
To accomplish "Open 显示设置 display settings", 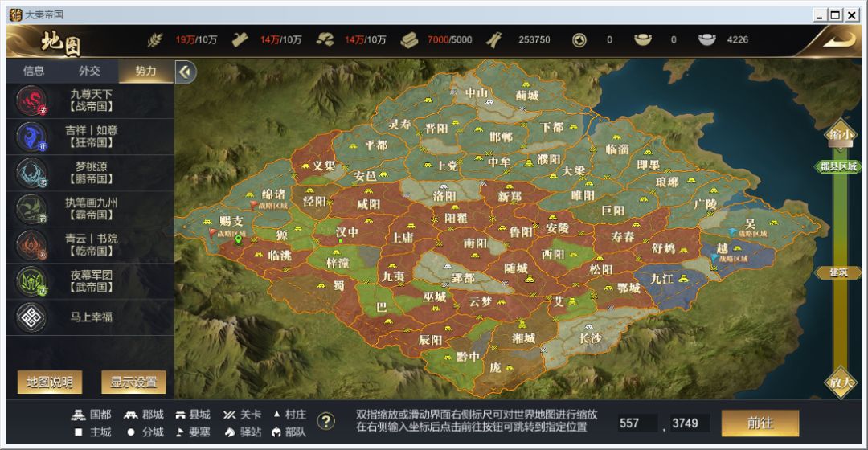I will pos(133,382).
